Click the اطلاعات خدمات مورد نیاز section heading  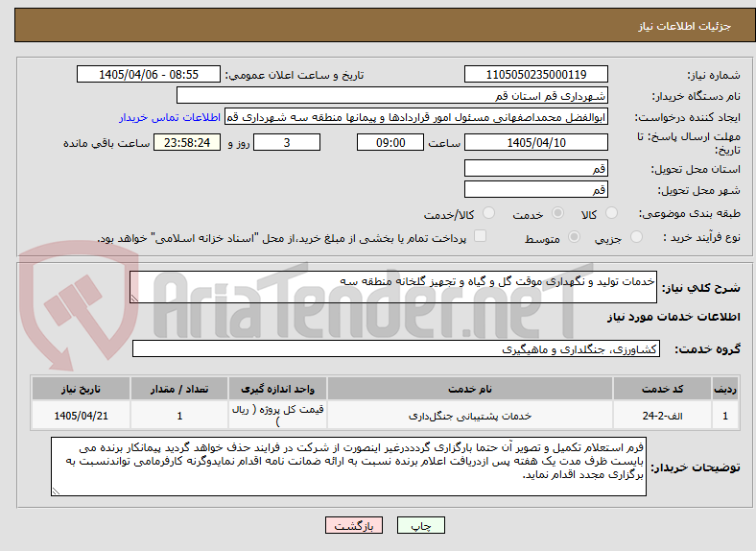tap(673, 317)
